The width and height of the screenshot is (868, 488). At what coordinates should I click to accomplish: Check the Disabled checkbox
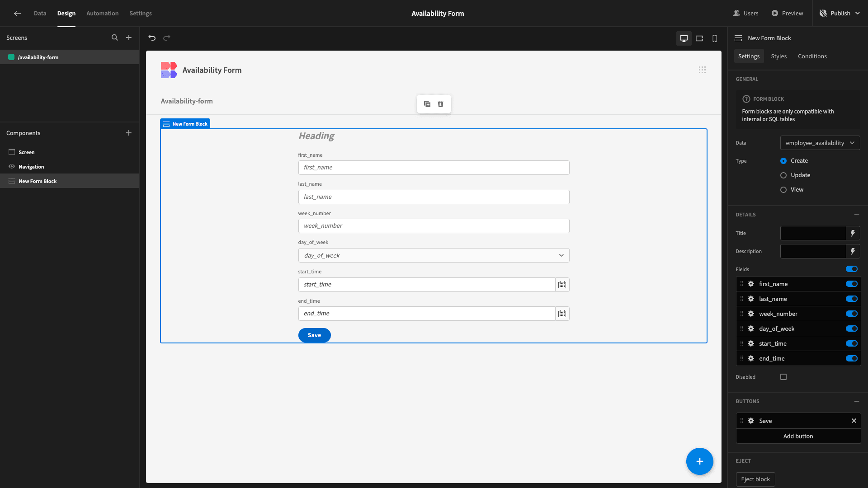click(783, 377)
